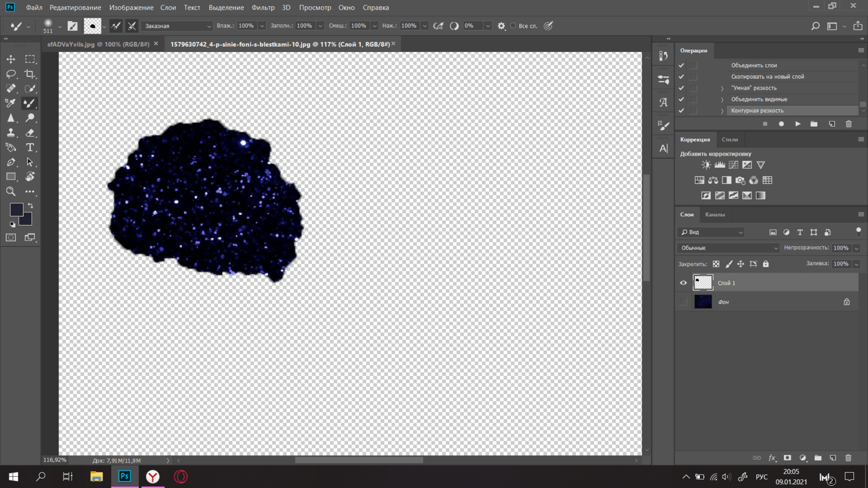Delete the selected layer
The image size is (868, 488).
point(848,458)
